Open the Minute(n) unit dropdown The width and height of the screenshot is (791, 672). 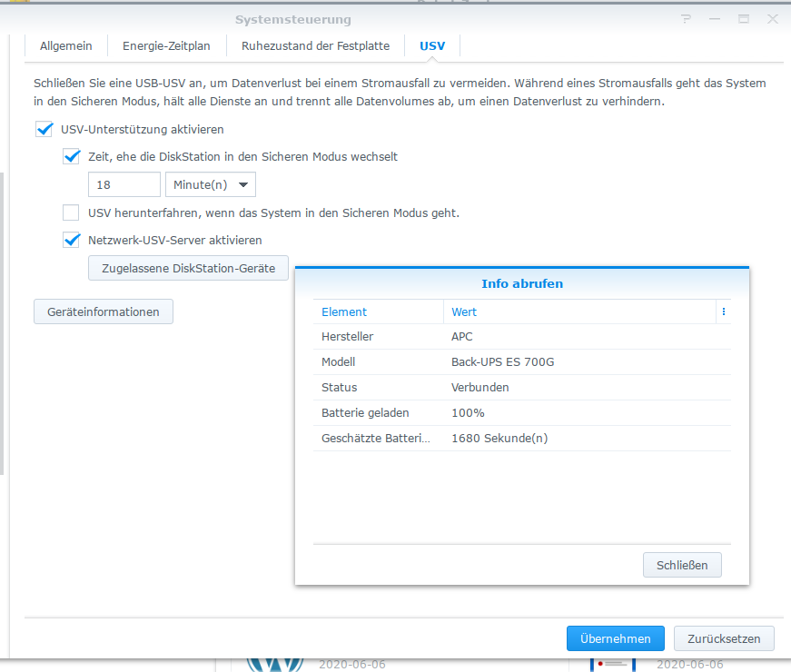(x=211, y=184)
